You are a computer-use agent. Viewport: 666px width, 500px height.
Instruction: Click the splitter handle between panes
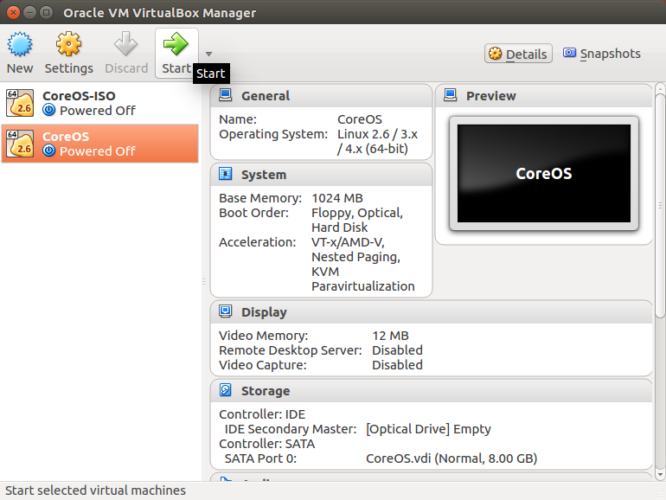(204, 281)
